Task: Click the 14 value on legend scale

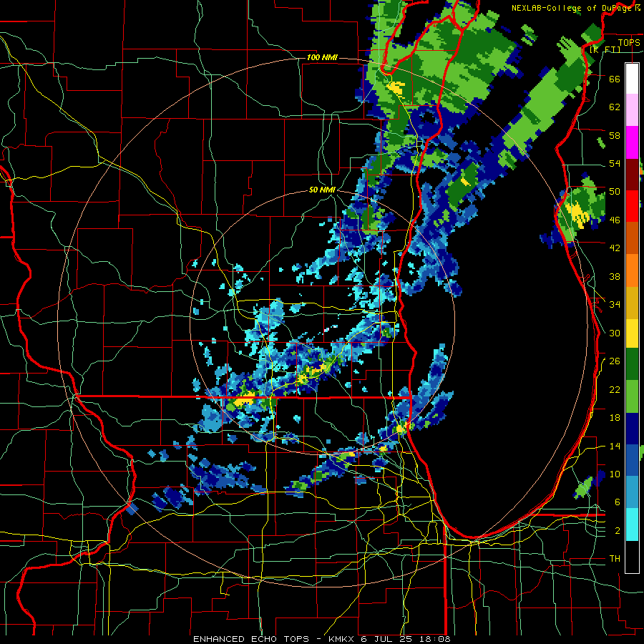Action: pyautogui.click(x=615, y=446)
